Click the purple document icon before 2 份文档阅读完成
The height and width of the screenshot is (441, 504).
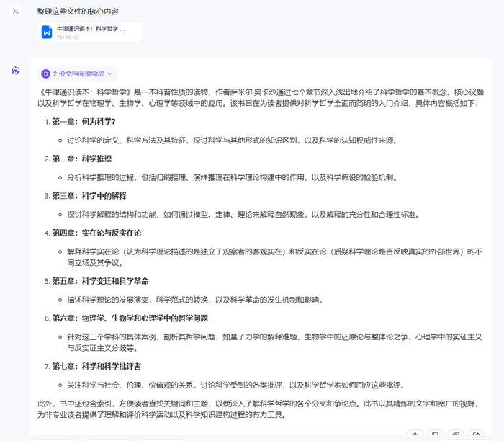tap(45, 74)
